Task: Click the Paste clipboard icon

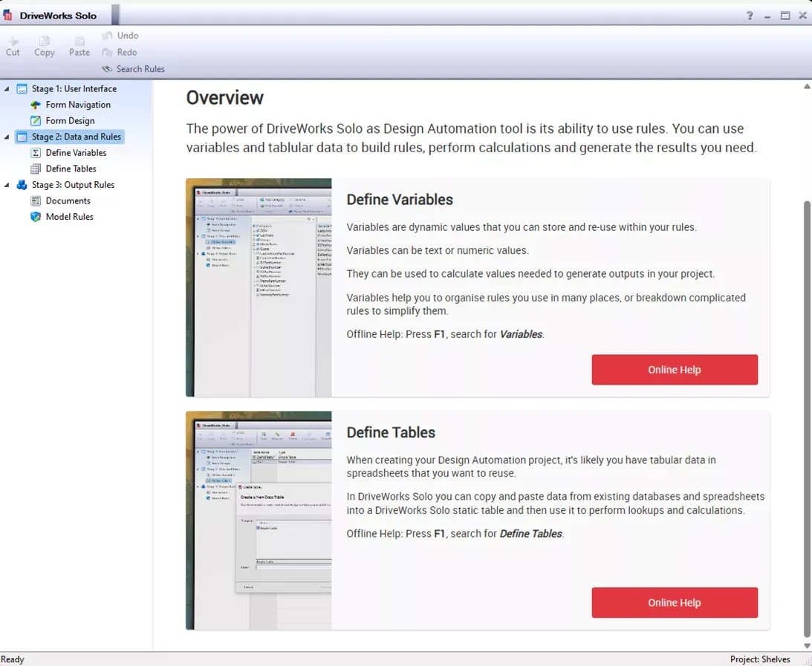Action: click(x=79, y=40)
